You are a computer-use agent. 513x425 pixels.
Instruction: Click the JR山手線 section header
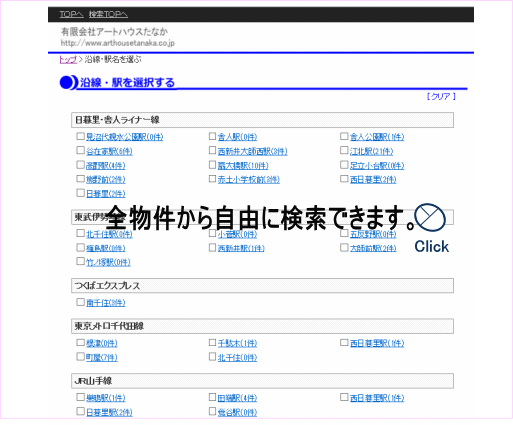pyautogui.click(x=262, y=381)
